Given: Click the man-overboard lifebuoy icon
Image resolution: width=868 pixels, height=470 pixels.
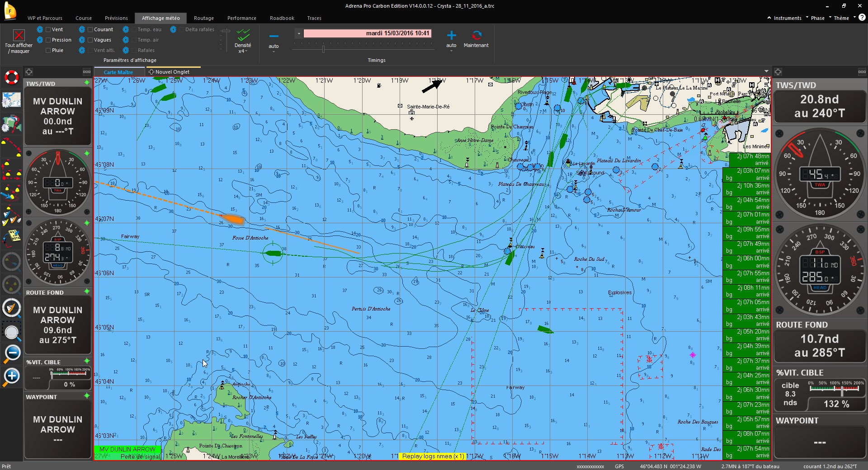Looking at the screenshot, I should click(12, 77).
